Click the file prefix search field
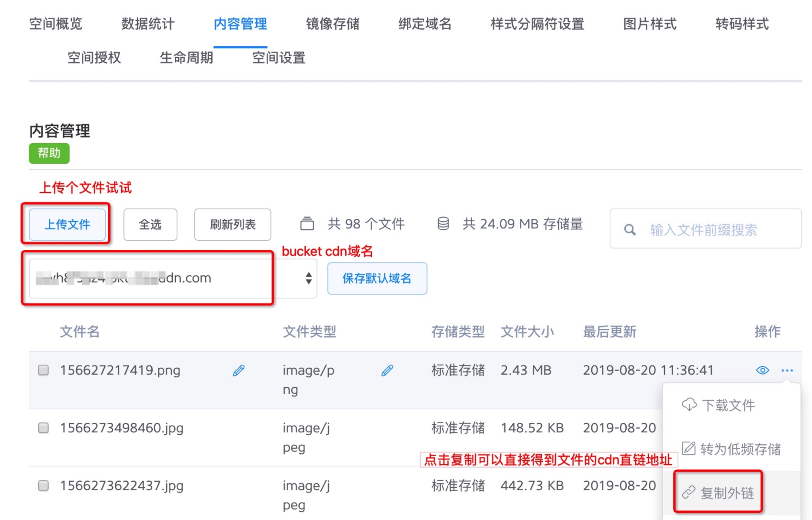Viewport: 812px width, 520px height. [x=706, y=229]
